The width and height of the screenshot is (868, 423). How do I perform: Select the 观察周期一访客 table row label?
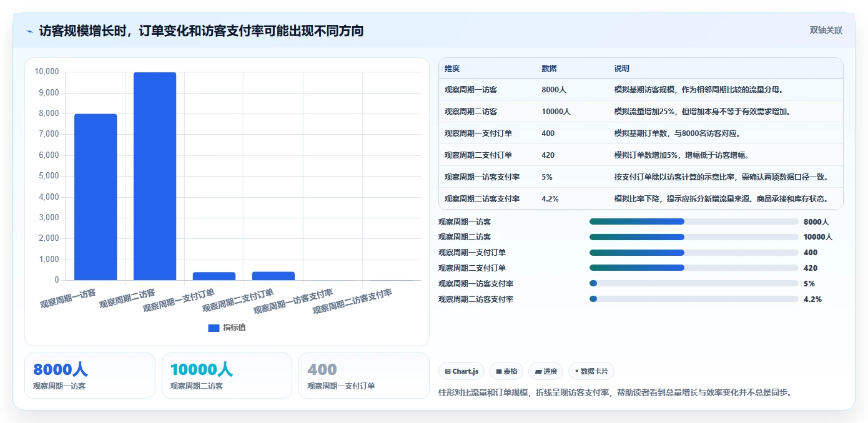pos(471,90)
